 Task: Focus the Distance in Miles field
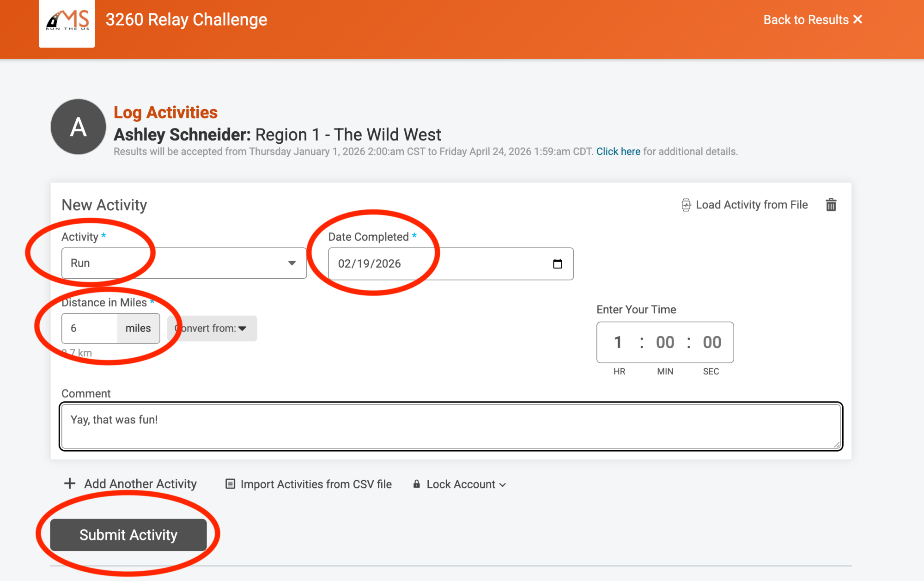90,328
